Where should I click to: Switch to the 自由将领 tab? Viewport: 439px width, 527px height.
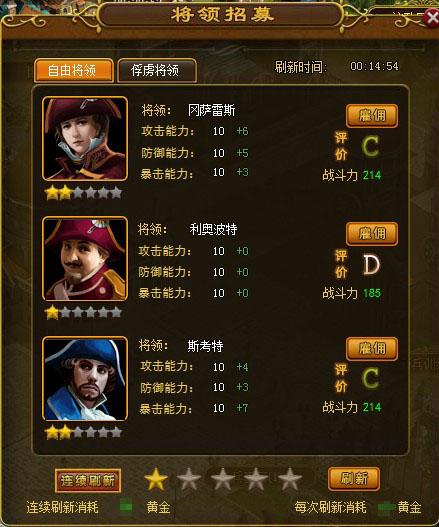click(x=74, y=70)
